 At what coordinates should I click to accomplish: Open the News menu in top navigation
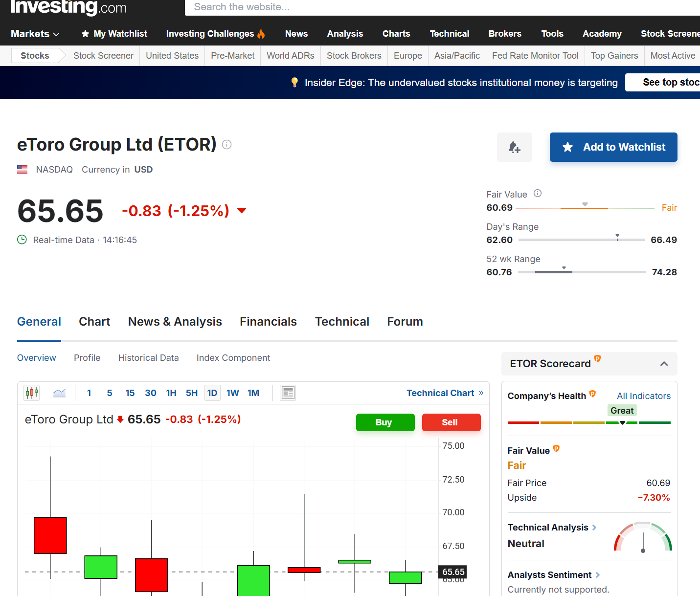tap(296, 34)
